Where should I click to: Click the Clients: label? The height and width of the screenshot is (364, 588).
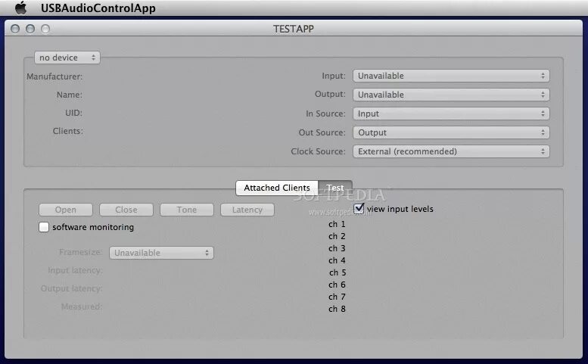point(68,131)
